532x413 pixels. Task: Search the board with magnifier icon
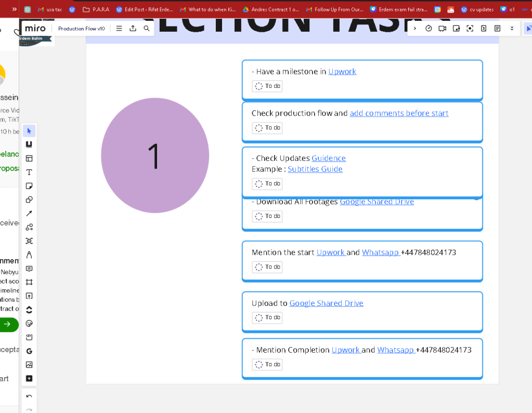coord(147,29)
